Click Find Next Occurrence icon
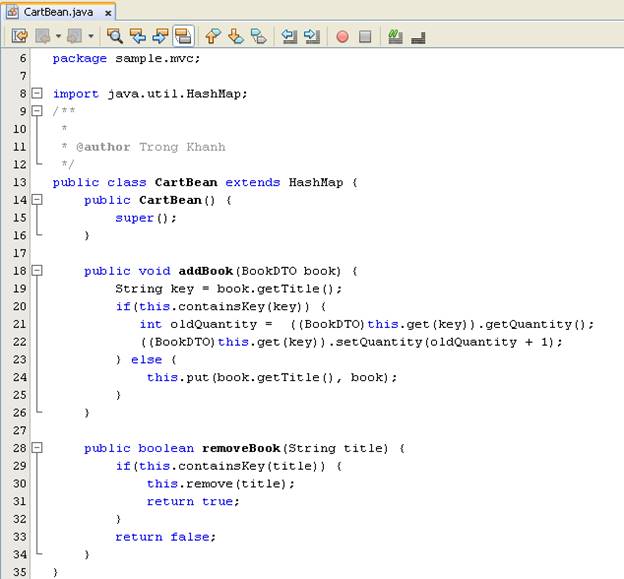 click(160, 36)
